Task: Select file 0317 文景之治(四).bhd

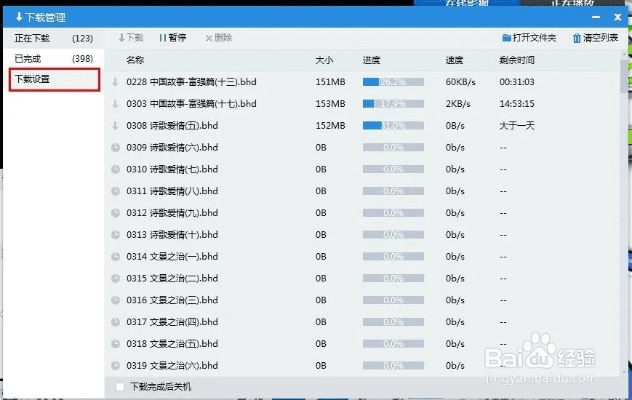Action: [172, 321]
